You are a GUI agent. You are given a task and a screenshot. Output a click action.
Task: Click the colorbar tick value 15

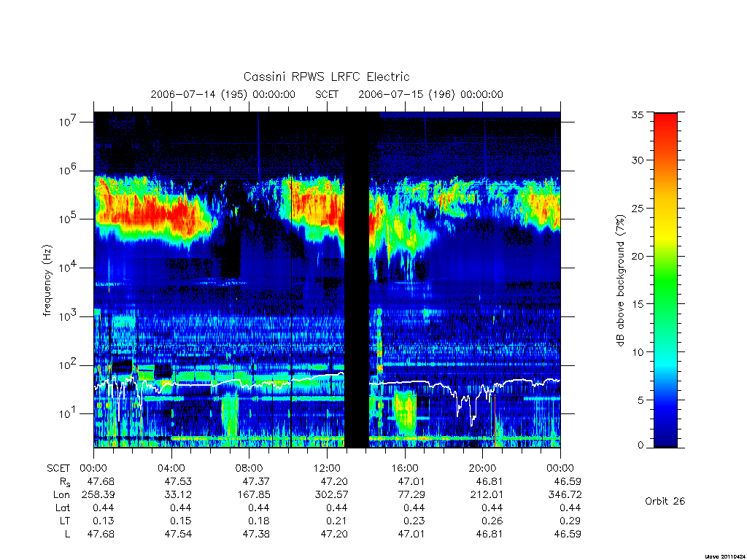[637, 304]
